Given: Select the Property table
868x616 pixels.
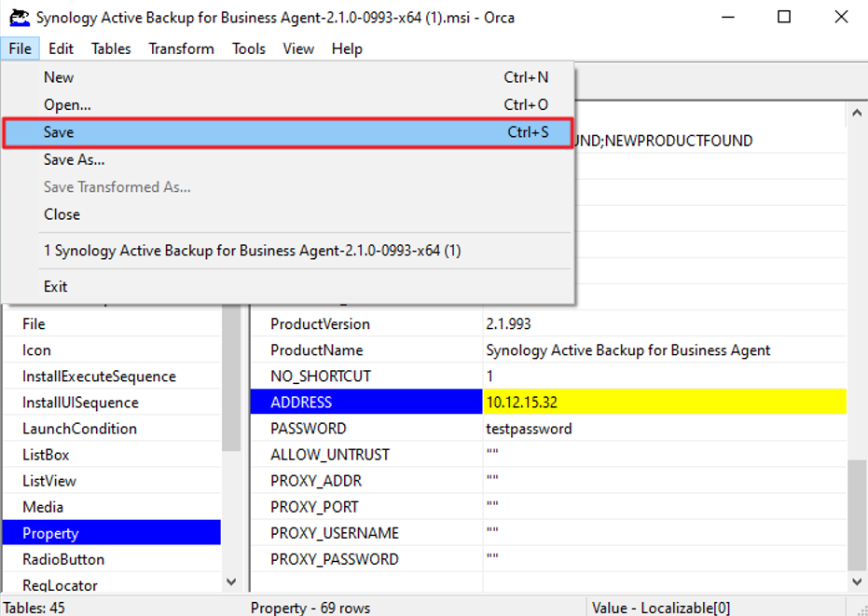Looking at the screenshot, I should tap(112, 533).
